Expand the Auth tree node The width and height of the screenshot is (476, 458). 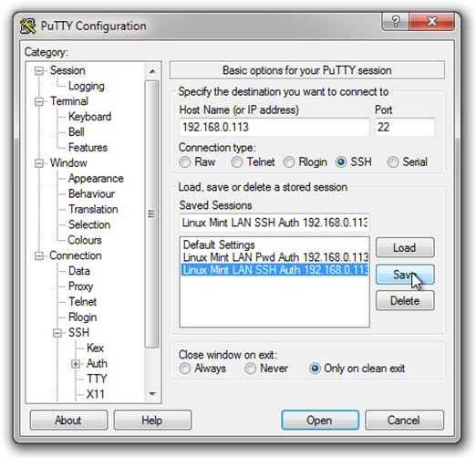tap(76, 364)
